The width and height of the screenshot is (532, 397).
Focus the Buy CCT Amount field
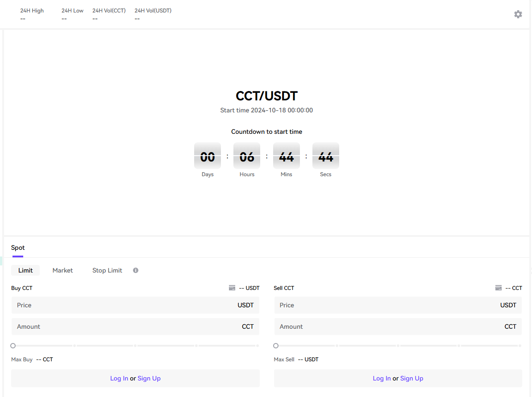tap(135, 327)
